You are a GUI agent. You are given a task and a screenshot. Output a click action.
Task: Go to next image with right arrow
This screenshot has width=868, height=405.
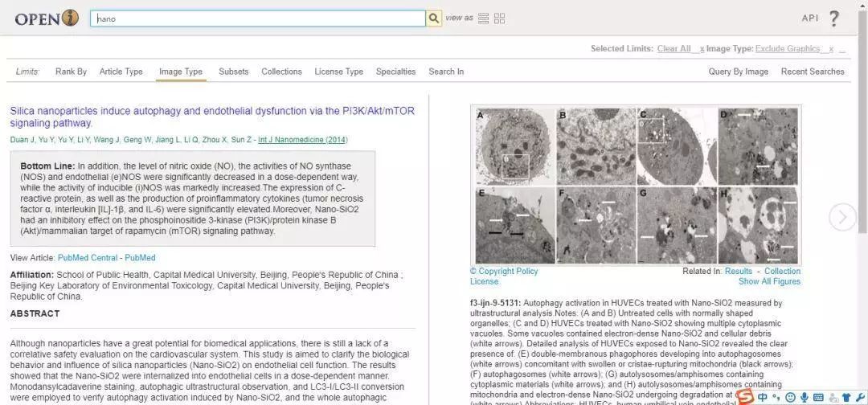coord(842,217)
